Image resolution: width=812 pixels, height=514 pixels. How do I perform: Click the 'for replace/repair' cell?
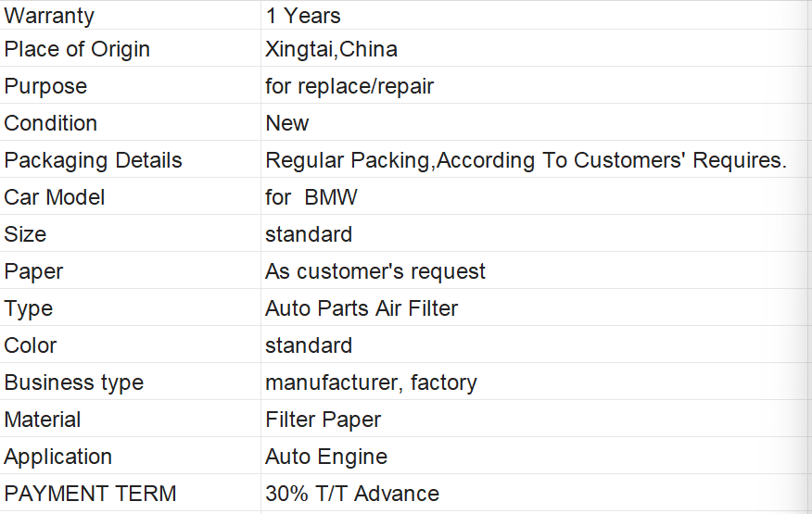[x=349, y=86]
